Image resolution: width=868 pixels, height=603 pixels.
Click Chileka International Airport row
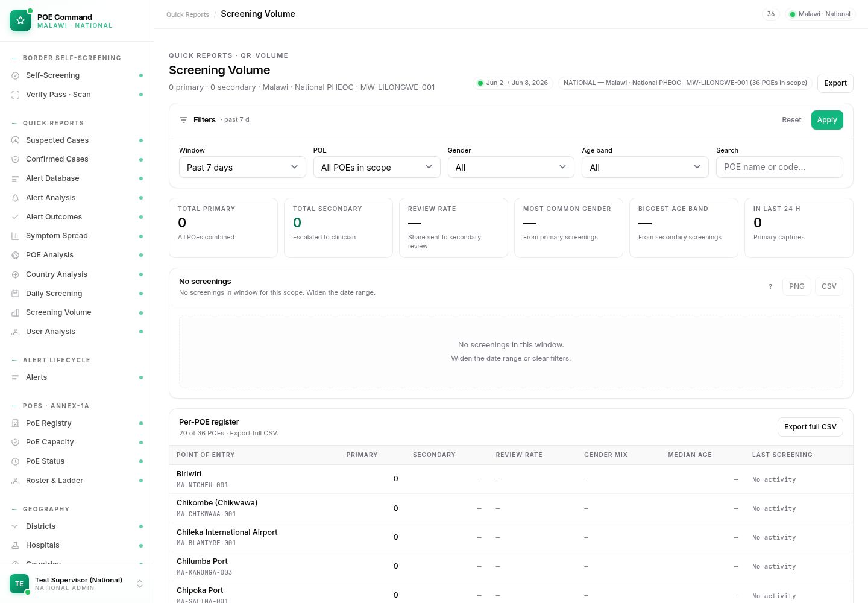[511, 537]
